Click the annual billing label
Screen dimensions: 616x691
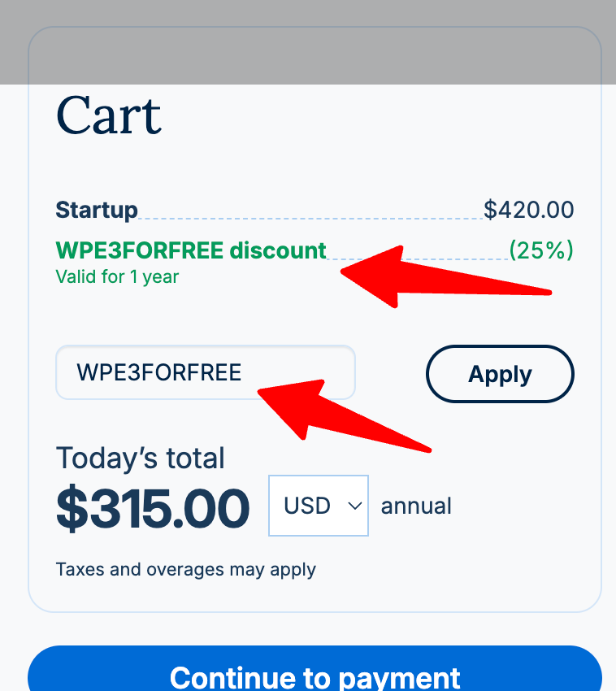point(416,506)
